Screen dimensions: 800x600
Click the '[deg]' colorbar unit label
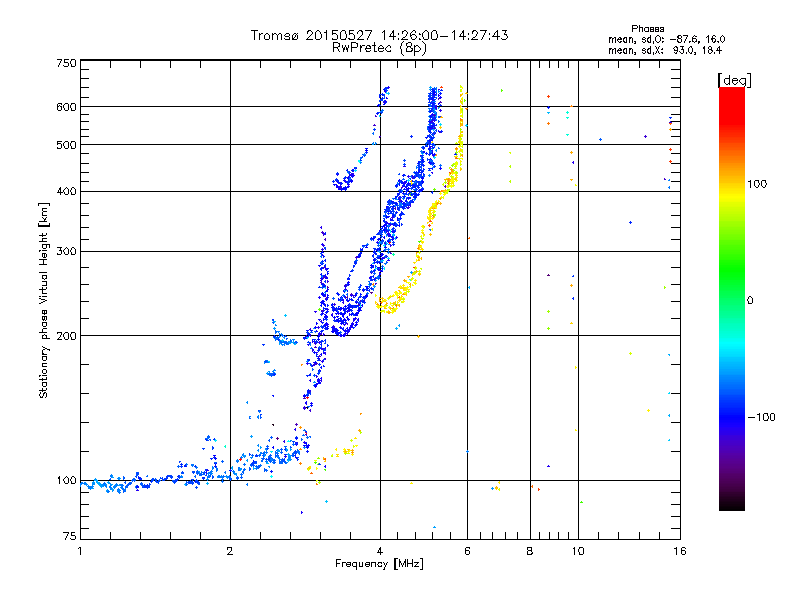(x=734, y=80)
